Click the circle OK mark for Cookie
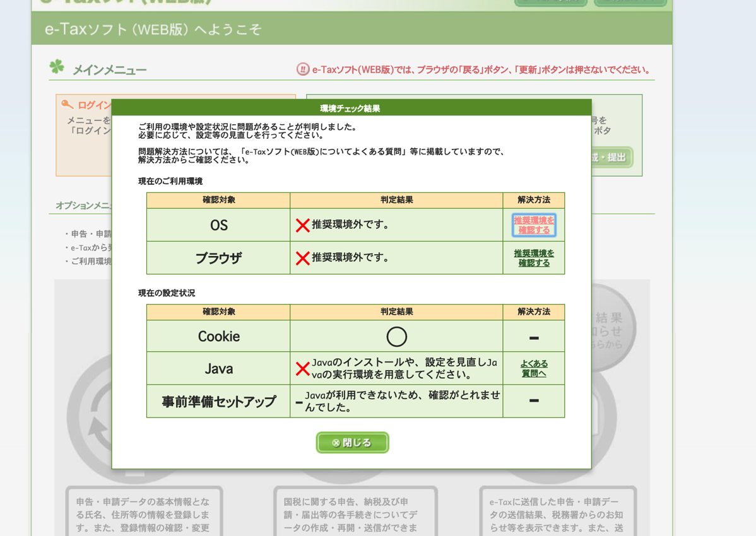This screenshot has width=756, height=536. pyautogui.click(x=397, y=337)
